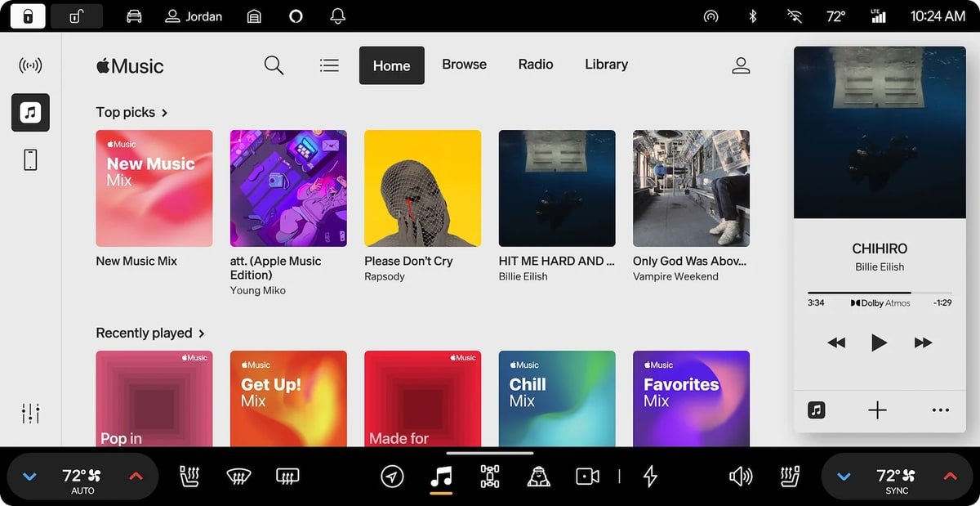Open driver 72° AUTO climate control

pyautogui.click(x=82, y=480)
